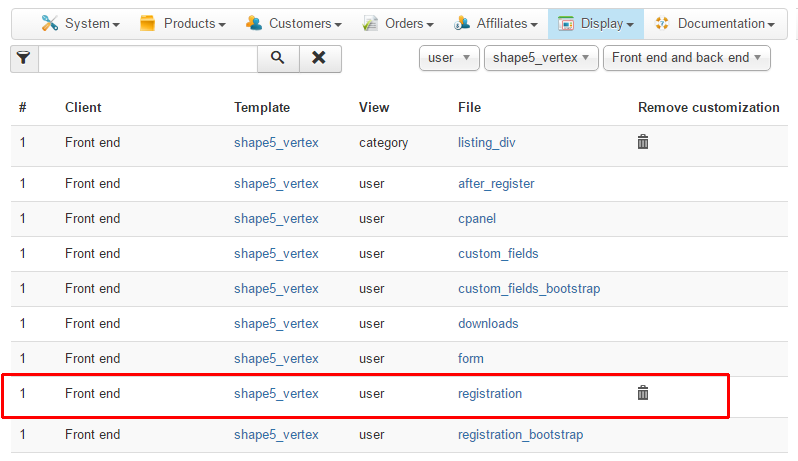Click the 'View' column header
The height and width of the screenshot is (461, 798).
[x=374, y=107]
